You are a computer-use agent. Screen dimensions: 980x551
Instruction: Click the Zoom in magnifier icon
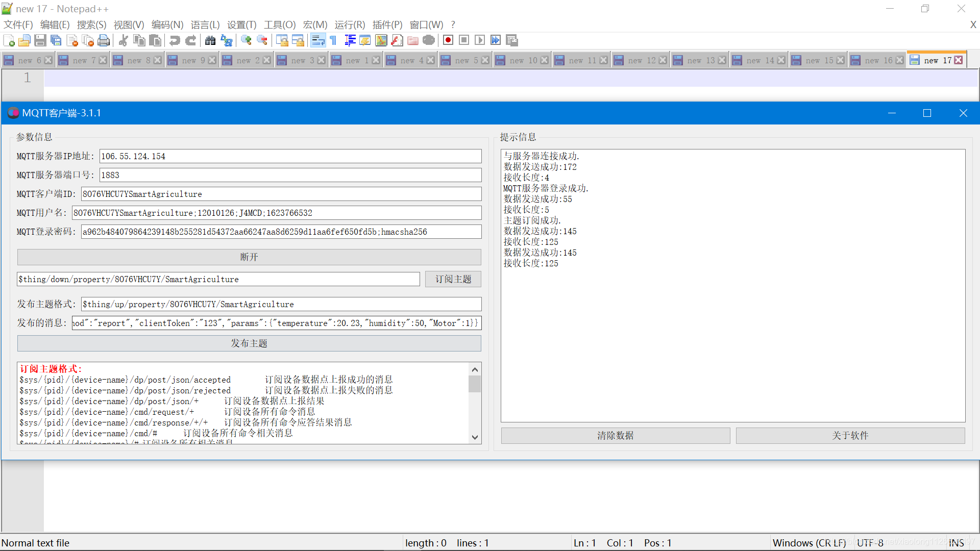pos(246,40)
